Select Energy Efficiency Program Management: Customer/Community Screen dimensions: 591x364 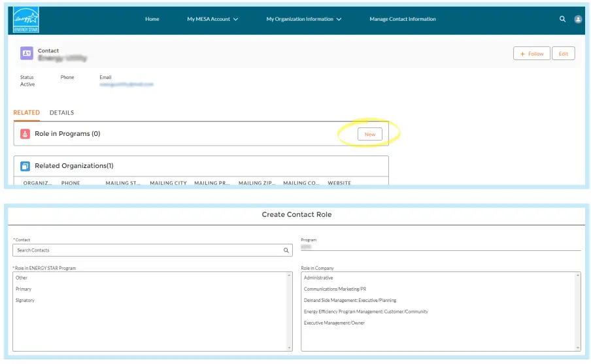(x=366, y=312)
